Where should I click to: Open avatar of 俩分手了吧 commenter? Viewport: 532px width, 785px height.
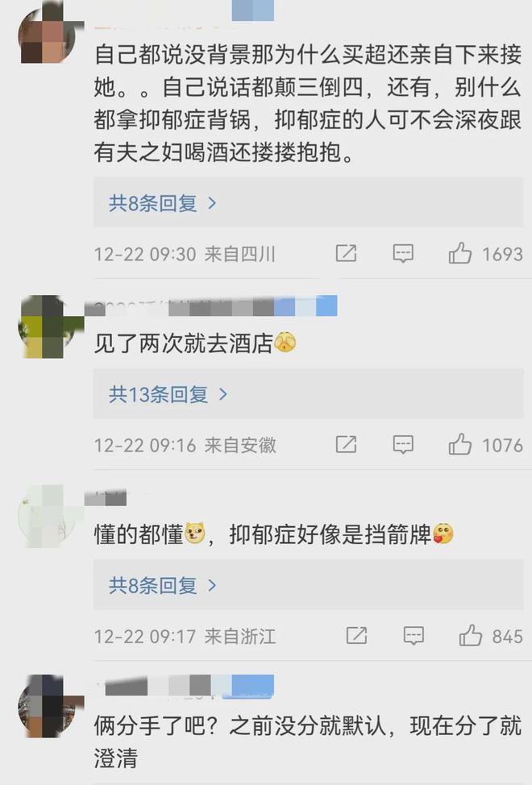48,706
